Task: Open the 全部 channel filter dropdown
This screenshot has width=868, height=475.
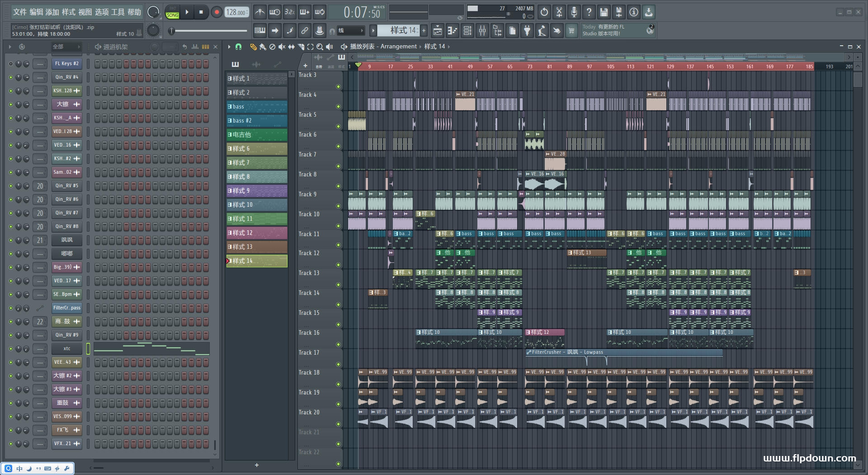Action: coord(66,47)
